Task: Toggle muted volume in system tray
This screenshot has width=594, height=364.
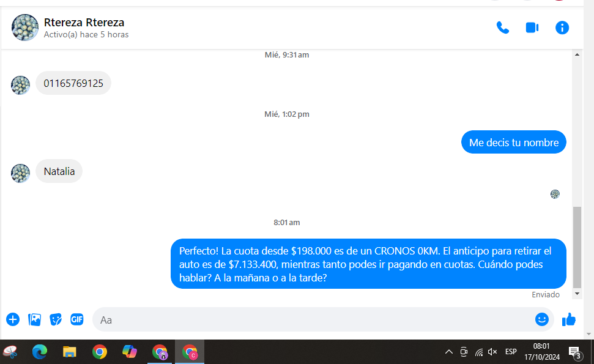Action: coord(492,352)
